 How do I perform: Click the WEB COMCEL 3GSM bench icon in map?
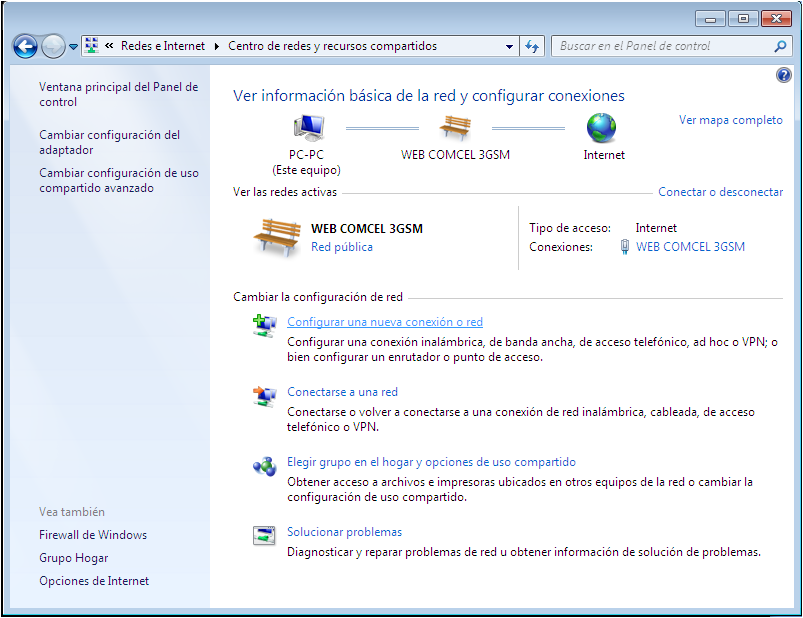pyautogui.click(x=455, y=127)
